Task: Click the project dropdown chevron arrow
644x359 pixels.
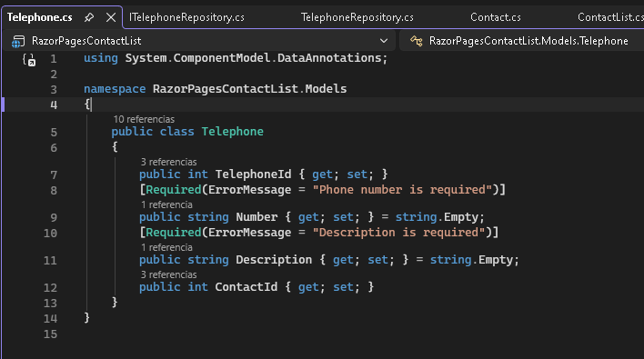Action: [x=384, y=41]
